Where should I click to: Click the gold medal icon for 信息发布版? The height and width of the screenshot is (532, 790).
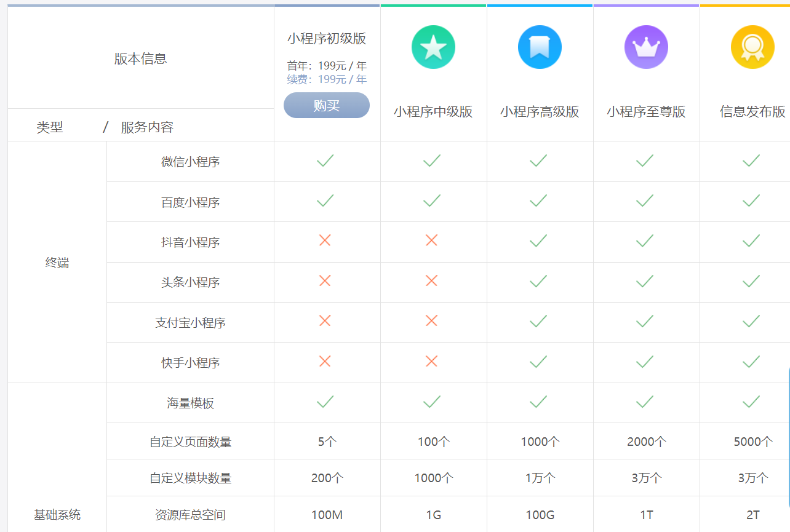click(752, 47)
